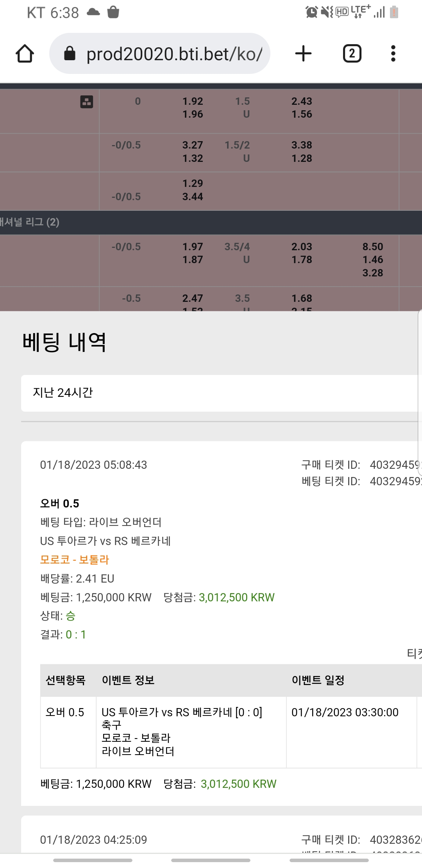Collapse the 내셔널 리그 (2) section header

[211, 222]
